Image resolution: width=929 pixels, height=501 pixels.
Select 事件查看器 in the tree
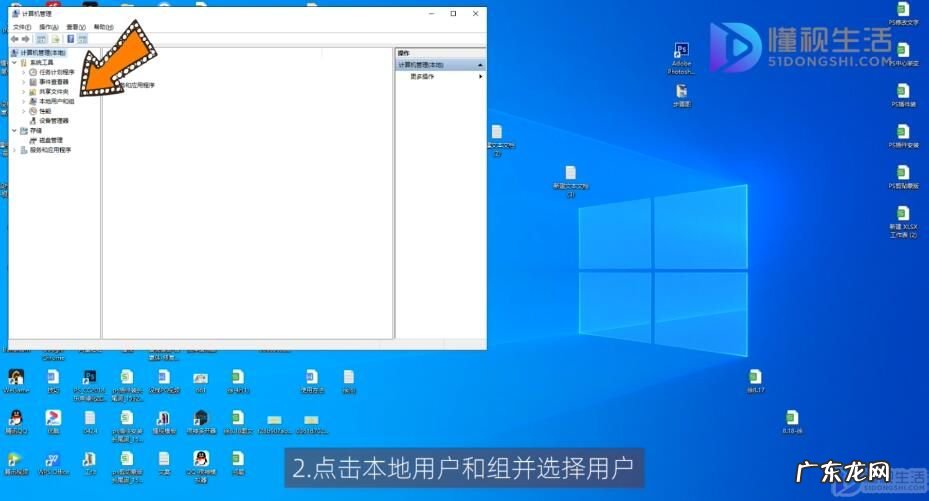pyautogui.click(x=54, y=82)
